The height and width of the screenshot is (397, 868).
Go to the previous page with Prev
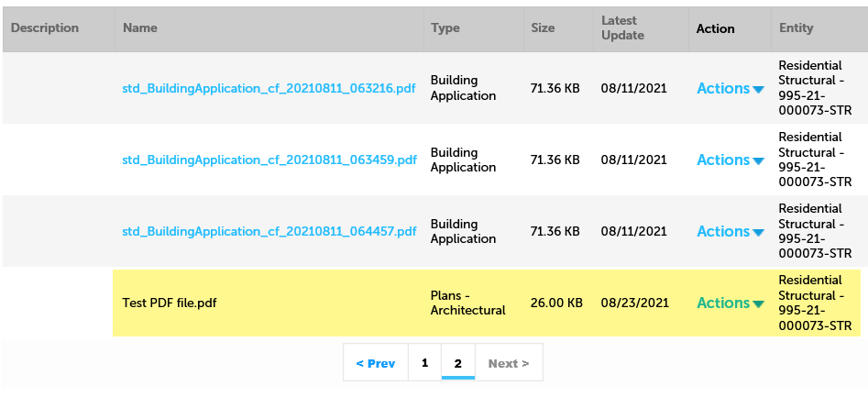376,363
